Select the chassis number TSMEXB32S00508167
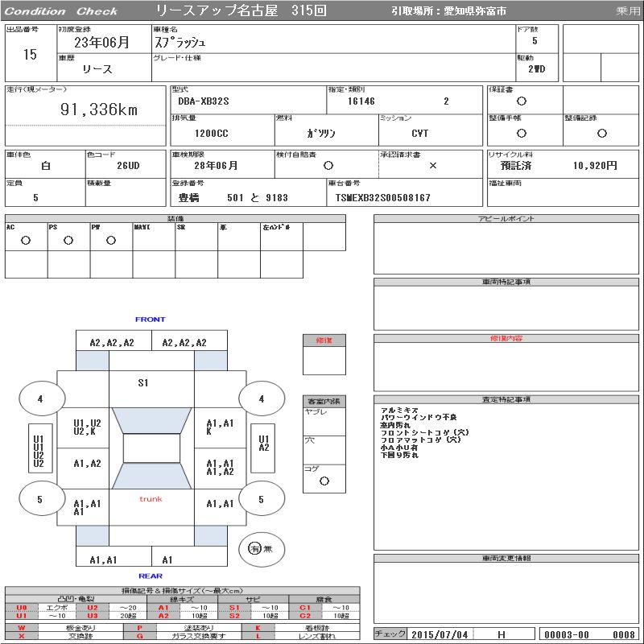The height and width of the screenshot is (644, 644). tap(382, 197)
